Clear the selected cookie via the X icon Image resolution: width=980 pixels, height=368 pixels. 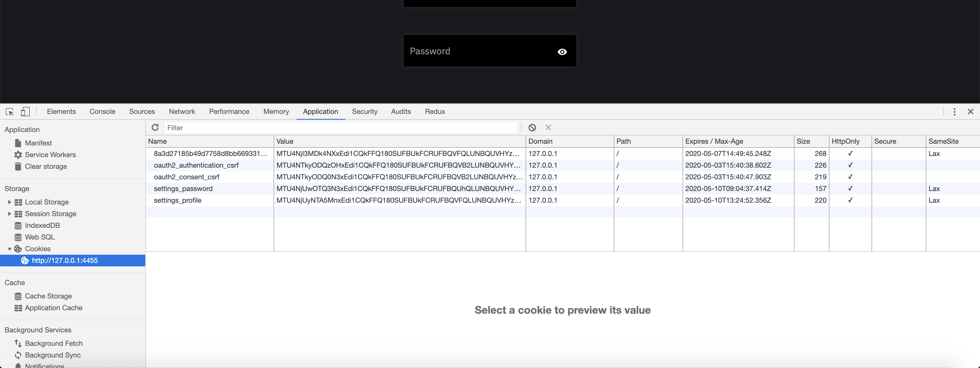[548, 127]
